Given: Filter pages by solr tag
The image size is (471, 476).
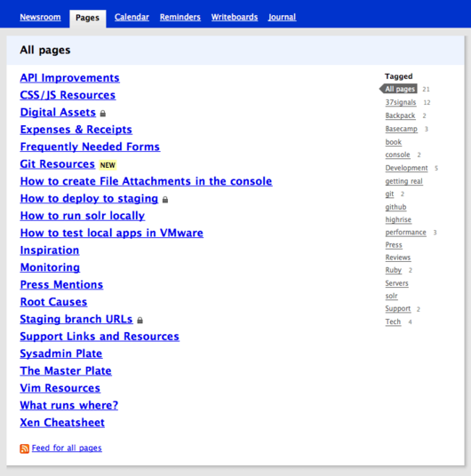Looking at the screenshot, I should [391, 296].
